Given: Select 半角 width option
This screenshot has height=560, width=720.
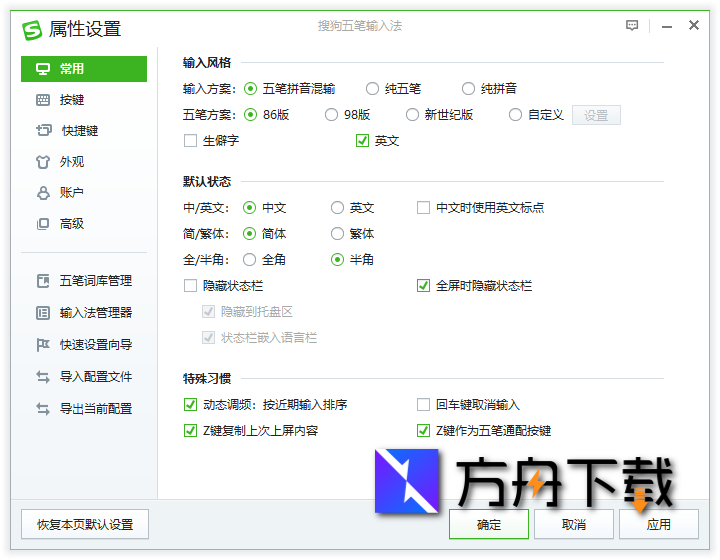Looking at the screenshot, I should click(338, 260).
